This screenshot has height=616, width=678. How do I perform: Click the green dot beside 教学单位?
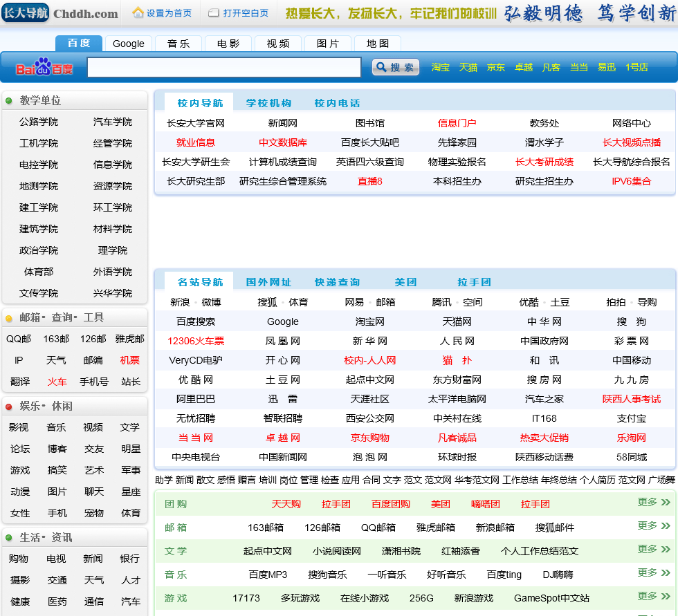9,101
